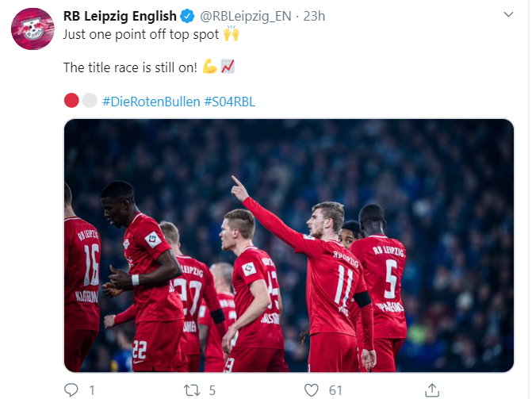Click the flexed bicep emoji

[x=209, y=66]
